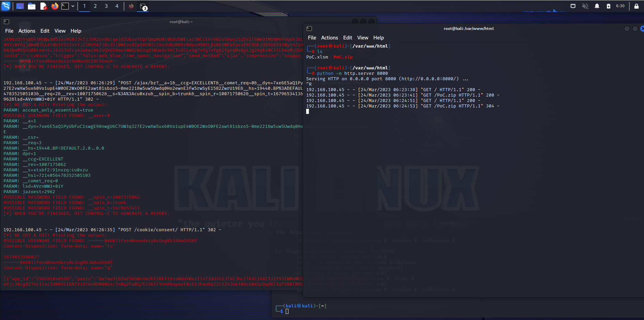
Task: Click the root@kali: ~ title bar text
Action: tap(181, 22)
